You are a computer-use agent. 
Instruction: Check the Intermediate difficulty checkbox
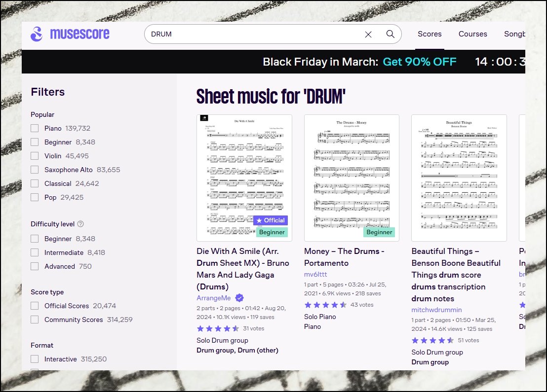coord(35,252)
